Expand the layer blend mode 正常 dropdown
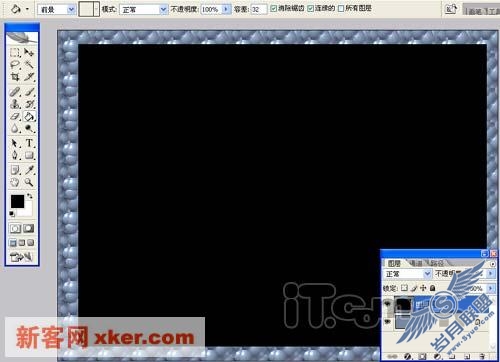Viewport: 500px width, 362px height. pos(407,274)
